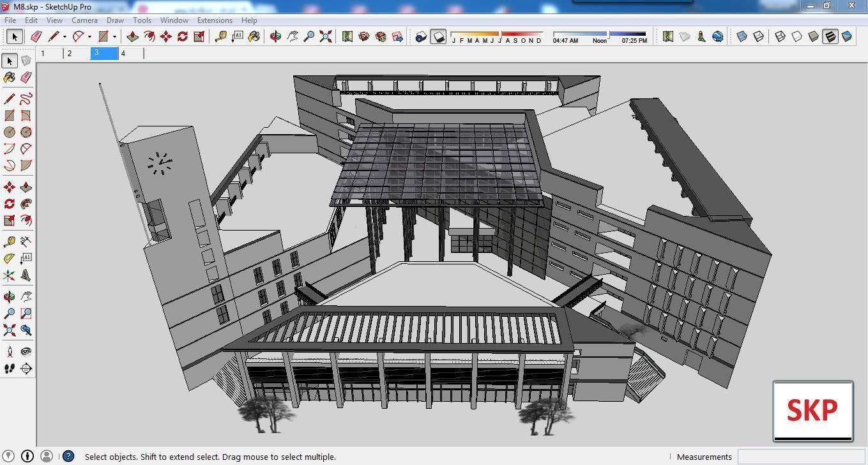Open Instructor help question-mark icon
868x465 pixels.
(68, 456)
